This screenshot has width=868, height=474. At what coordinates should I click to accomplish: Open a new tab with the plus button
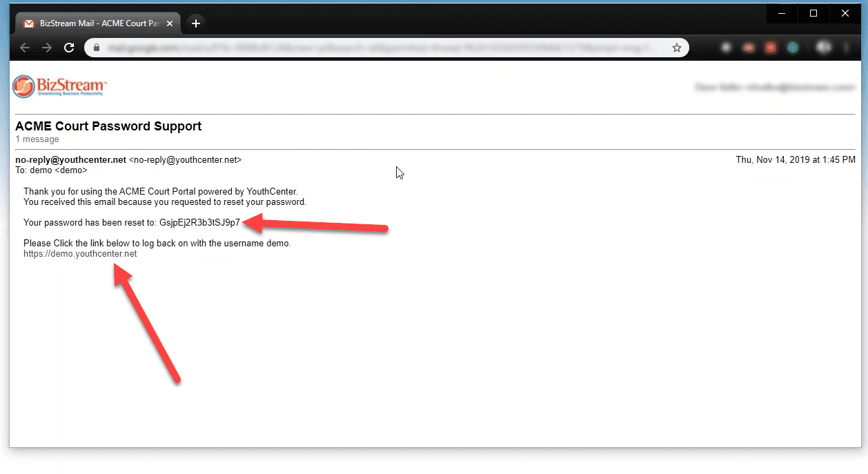pos(195,23)
